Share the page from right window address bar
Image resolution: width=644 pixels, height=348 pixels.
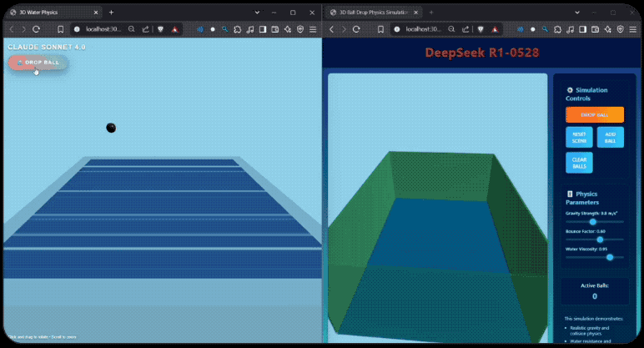[x=465, y=29]
